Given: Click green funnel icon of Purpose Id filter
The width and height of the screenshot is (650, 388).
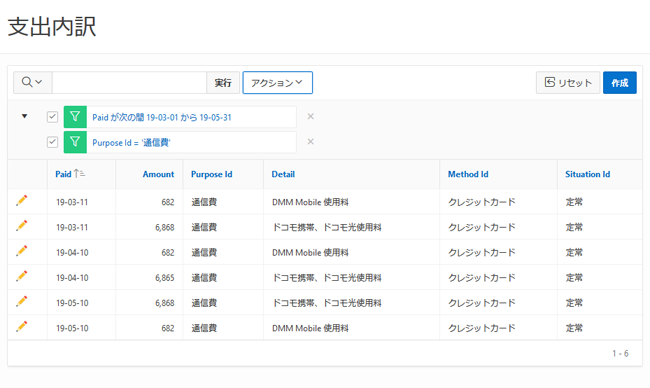Looking at the screenshot, I should click(75, 142).
